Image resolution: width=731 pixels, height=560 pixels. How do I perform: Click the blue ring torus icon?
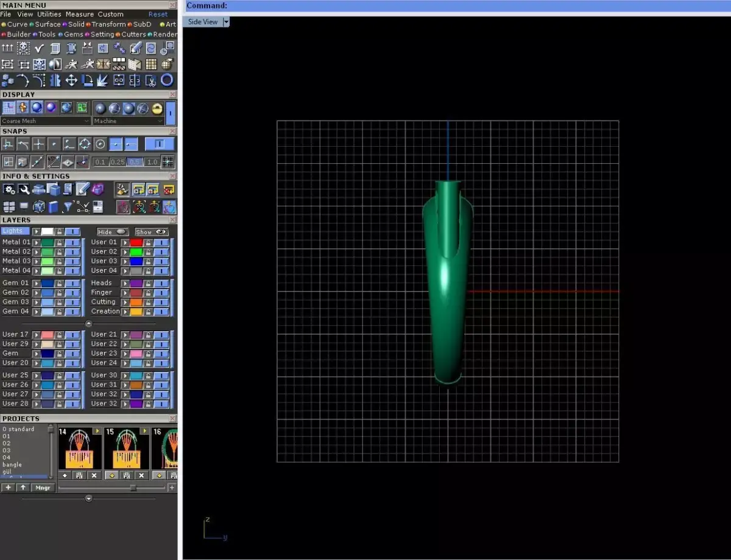[x=167, y=80]
